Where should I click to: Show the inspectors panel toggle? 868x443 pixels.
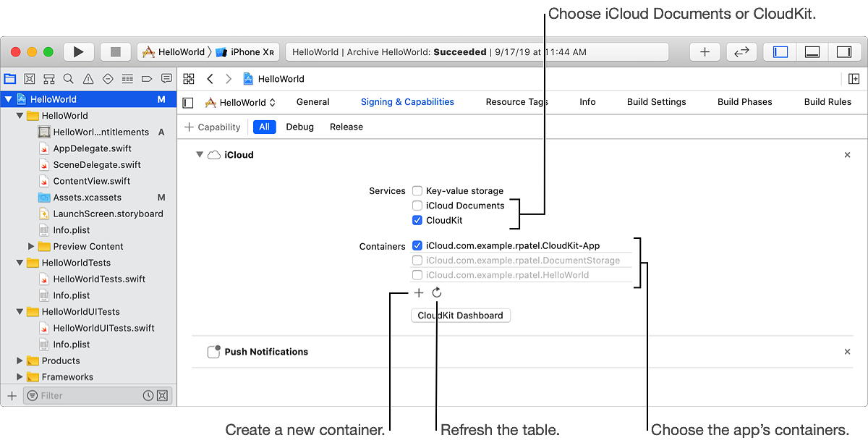click(x=843, y=52)
